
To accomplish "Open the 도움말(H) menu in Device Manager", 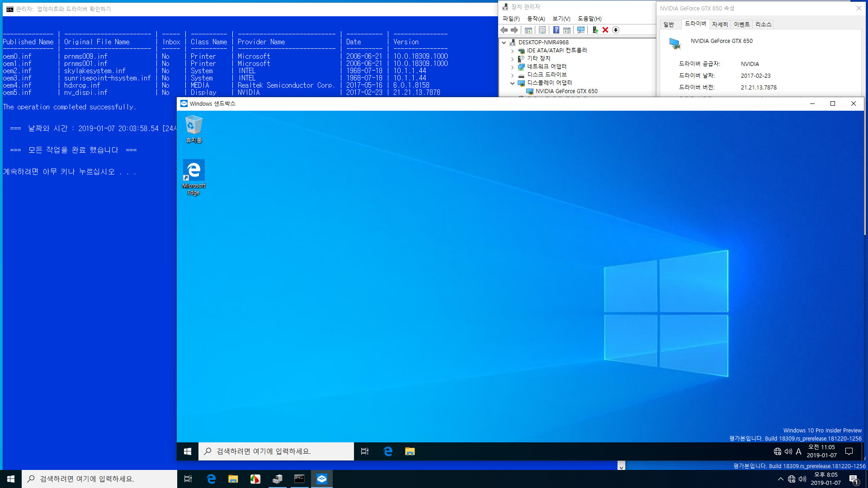I will pos(590,19).
